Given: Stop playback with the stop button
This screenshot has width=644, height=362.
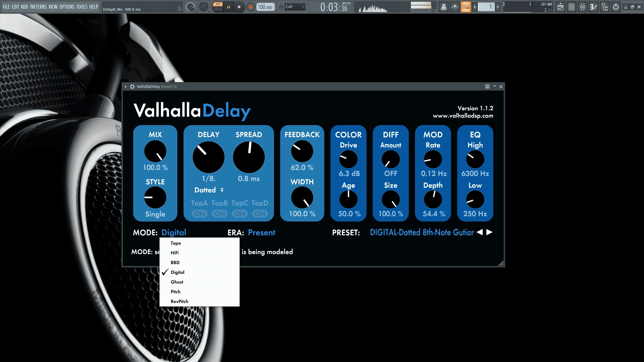Looking at the screenshot, I should [239, 7].
